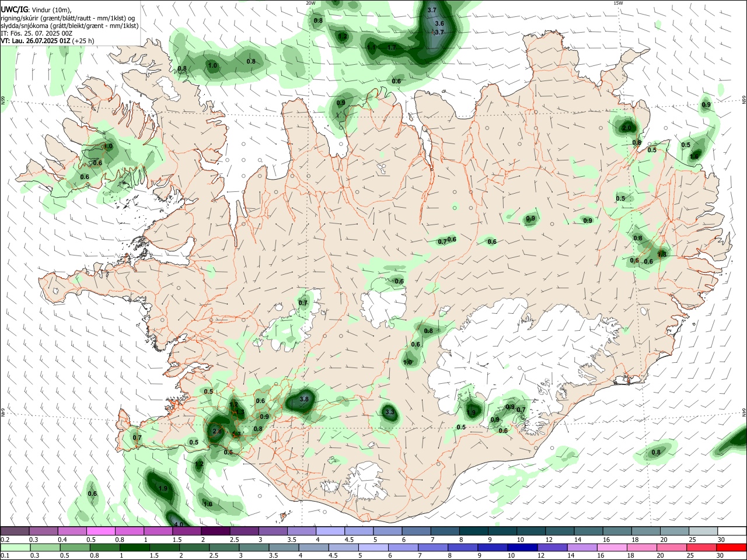Click the 2.8 precipitation value on map
Screen dimensions: 747x560
[217, 431]
